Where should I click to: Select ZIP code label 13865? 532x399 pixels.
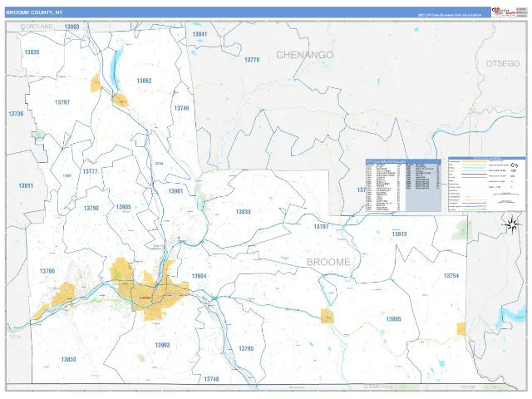(393, 319)
